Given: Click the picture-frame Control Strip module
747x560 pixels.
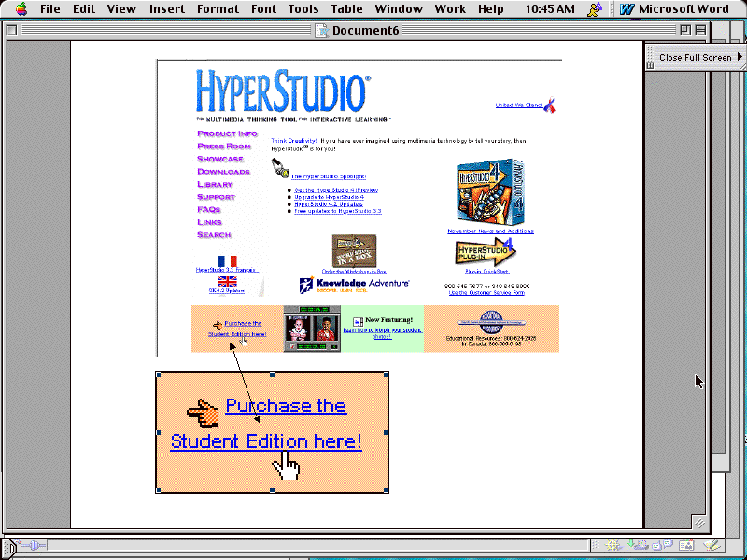Looking at the screenshot, I should pos(686,545).
